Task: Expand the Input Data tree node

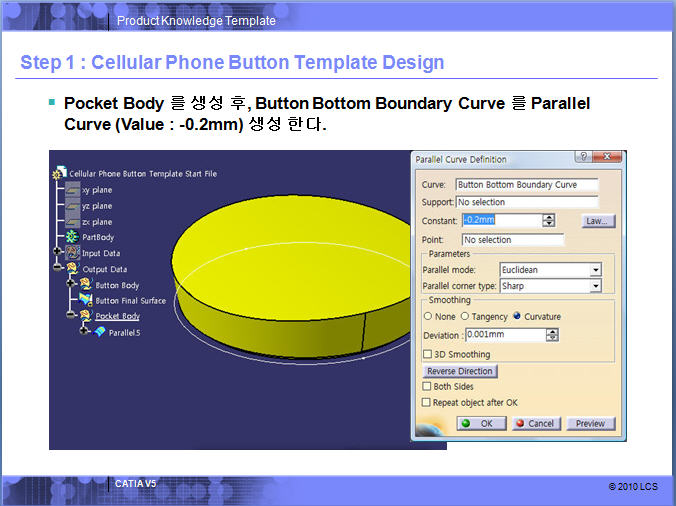Action: click(x=58, y=253)
